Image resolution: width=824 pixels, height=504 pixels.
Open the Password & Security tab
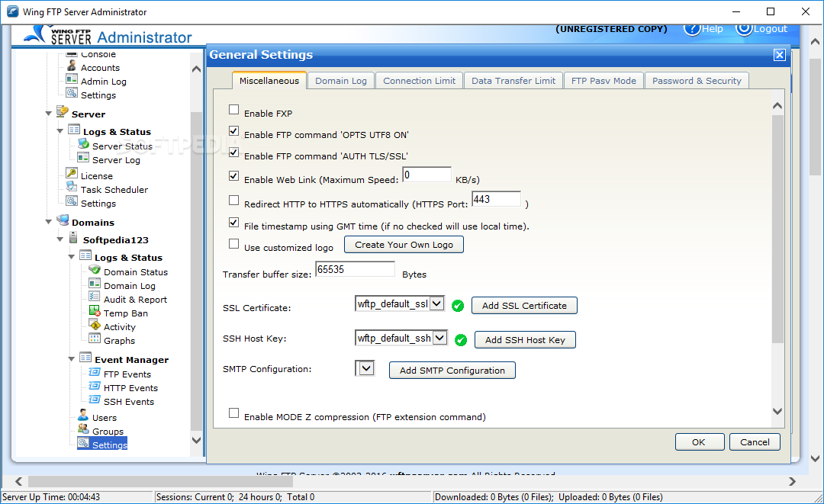tap(697, 81)
